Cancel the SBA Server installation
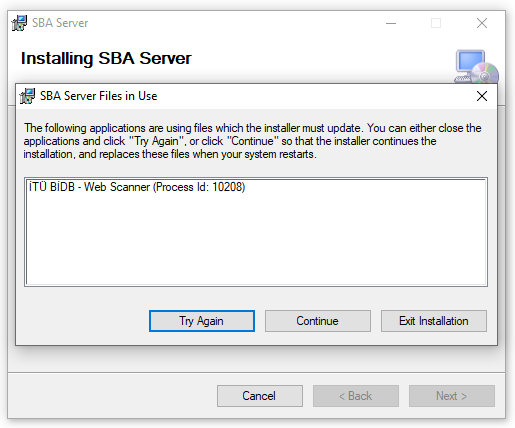515x428 pixels. tap(260, 396)
